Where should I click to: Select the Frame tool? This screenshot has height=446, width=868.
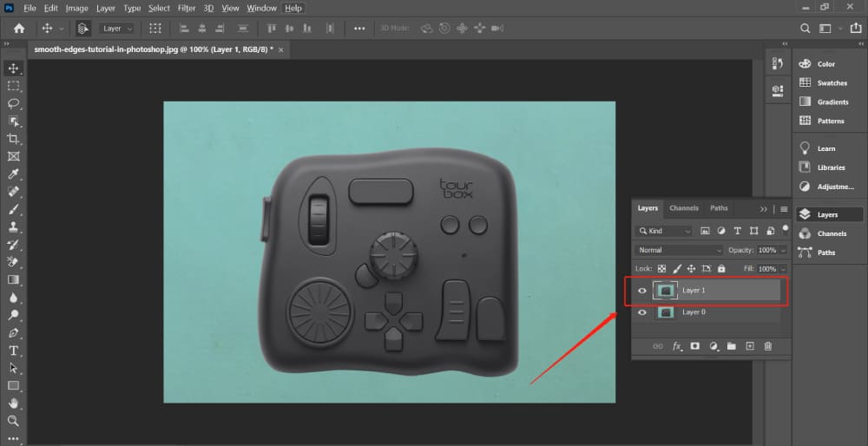click(13, 156)
